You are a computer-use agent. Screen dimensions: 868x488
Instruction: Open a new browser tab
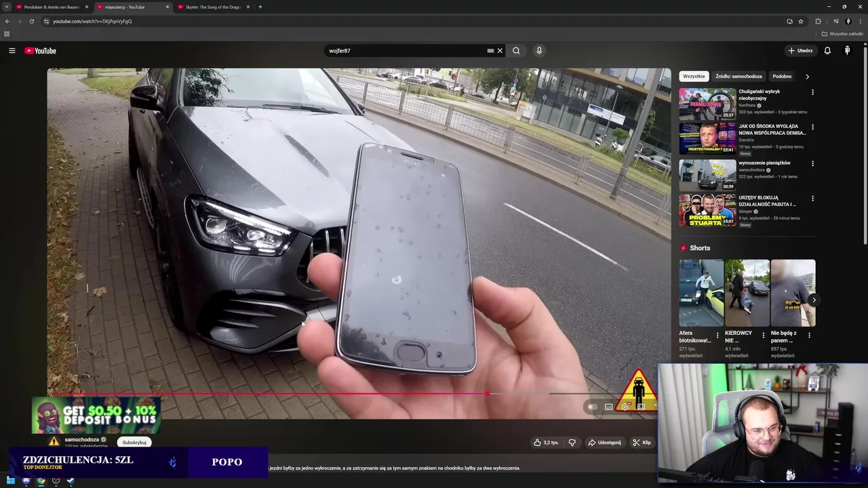pyautogui.click(x=260, y=7)
